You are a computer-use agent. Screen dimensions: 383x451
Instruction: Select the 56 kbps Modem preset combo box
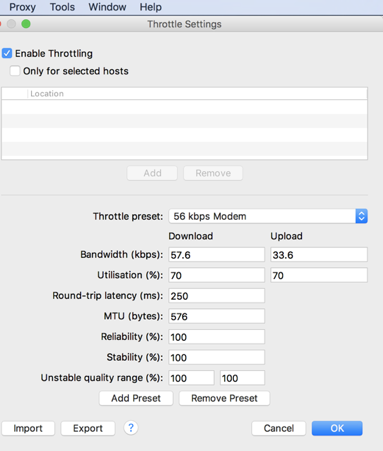(268, 216)
